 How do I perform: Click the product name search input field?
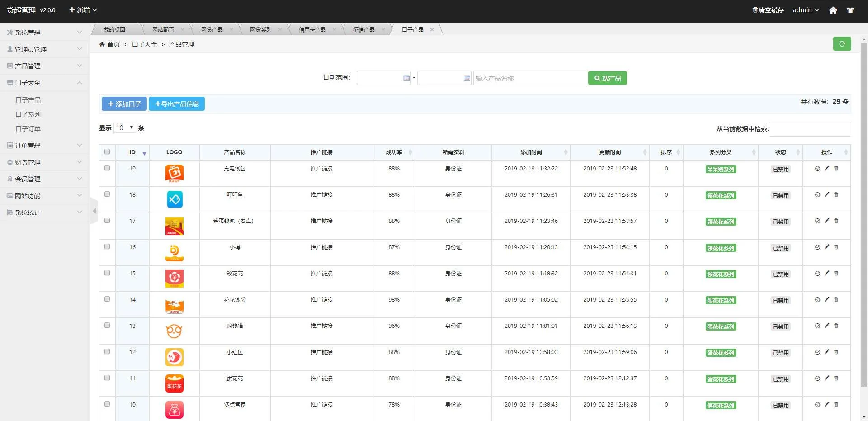pyautogui.click(x=529, y=78)
